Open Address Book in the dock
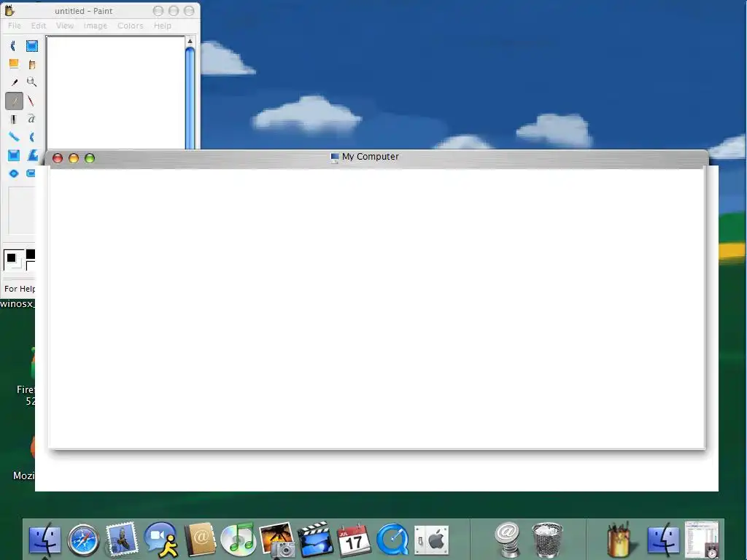Screen dimensions: 747x560 pos(200,539)
